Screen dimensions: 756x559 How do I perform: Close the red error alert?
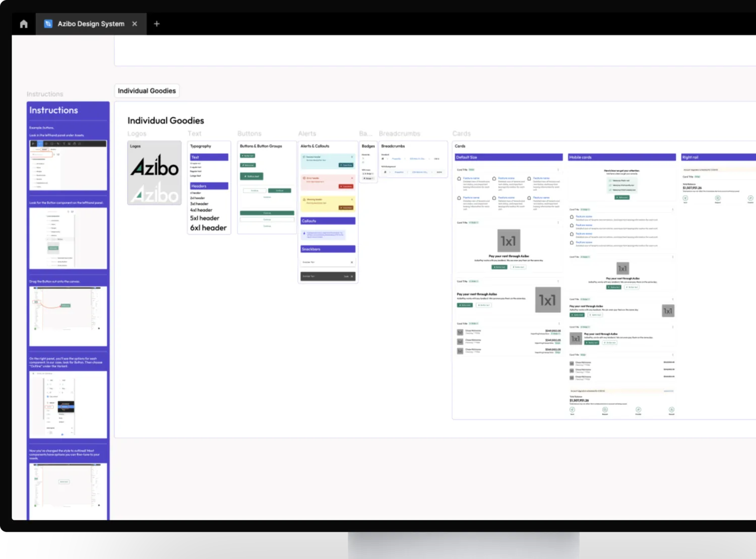[x=352, y=178]
